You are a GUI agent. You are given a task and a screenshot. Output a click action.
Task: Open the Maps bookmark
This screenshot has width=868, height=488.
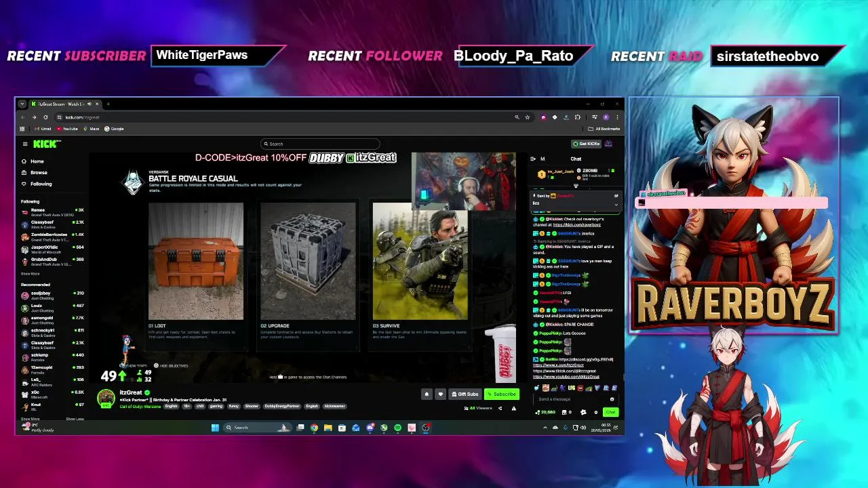[92, 129]
